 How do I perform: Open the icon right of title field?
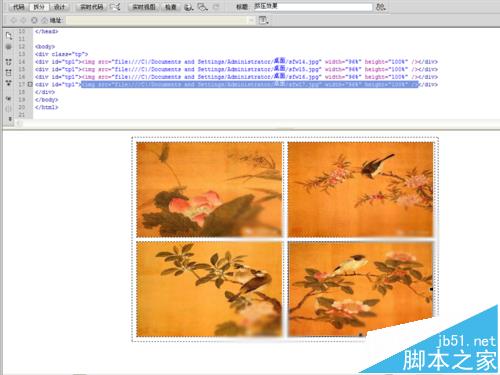click(381, 7)
